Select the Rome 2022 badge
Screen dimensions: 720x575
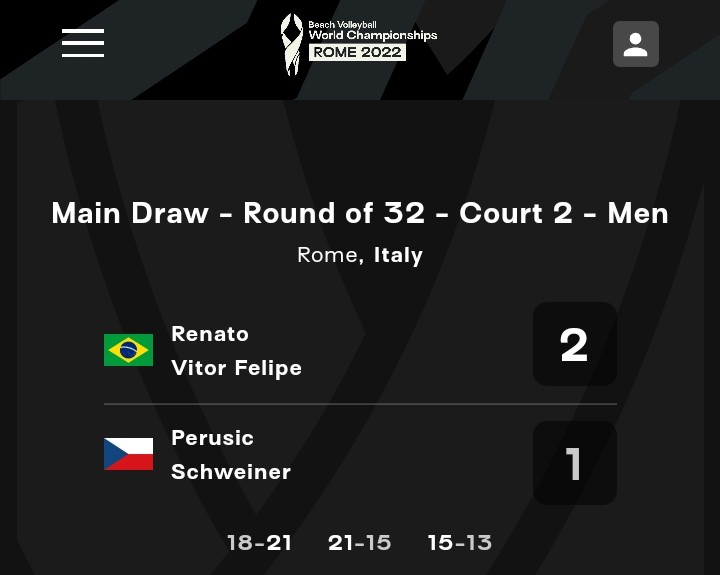point(357,52)
